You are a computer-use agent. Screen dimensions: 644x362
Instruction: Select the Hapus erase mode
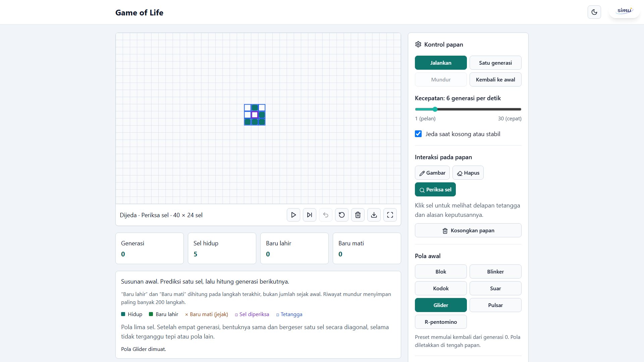(468, 173)
